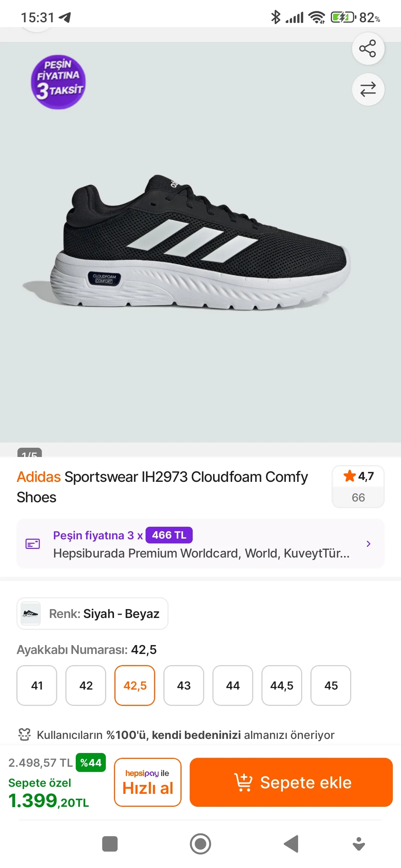
Task: Tap the recent apps square button
Action: click(110, 844)
